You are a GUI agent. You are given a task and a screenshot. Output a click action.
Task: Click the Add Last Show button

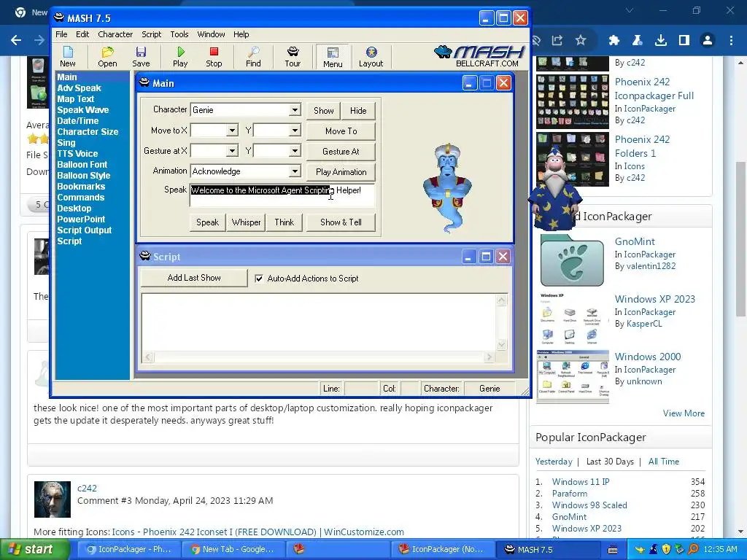coord(194,278)
